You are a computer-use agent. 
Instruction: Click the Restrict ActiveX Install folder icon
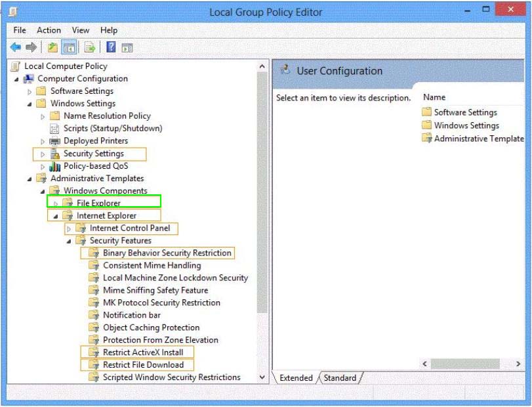click(x=94, y=353)
